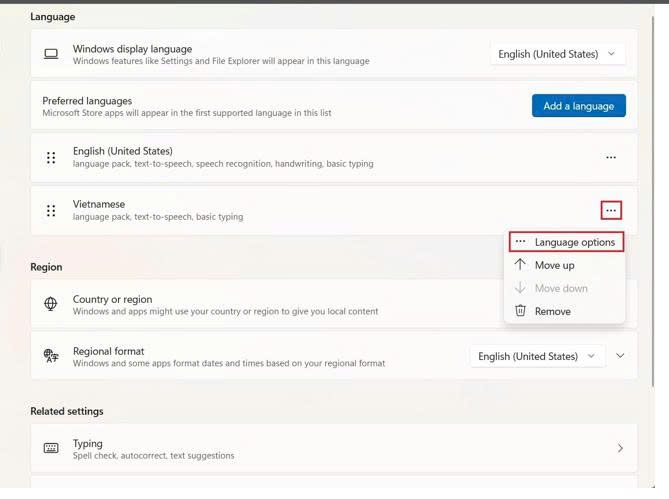Image resolution: width=669 pixels, height=499 pixels.
Task: Open the Regional format dropdown
Action: pyautogui.click(x=538, y=356)
